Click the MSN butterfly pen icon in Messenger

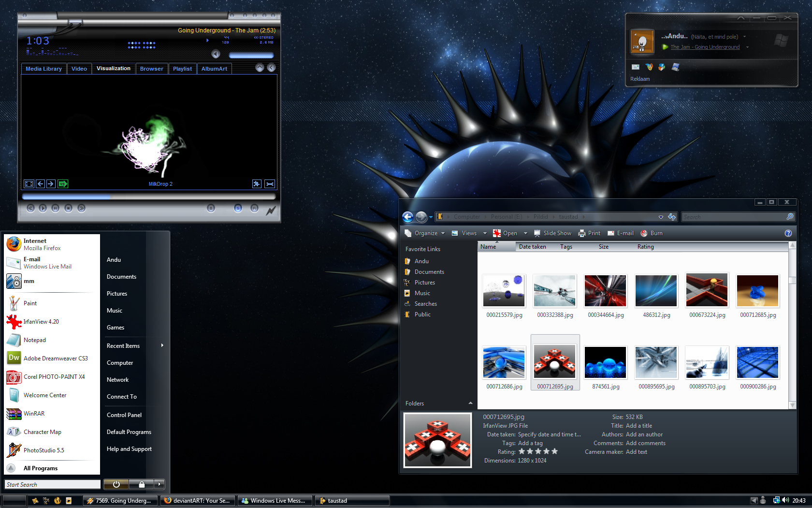click(649, 67)
